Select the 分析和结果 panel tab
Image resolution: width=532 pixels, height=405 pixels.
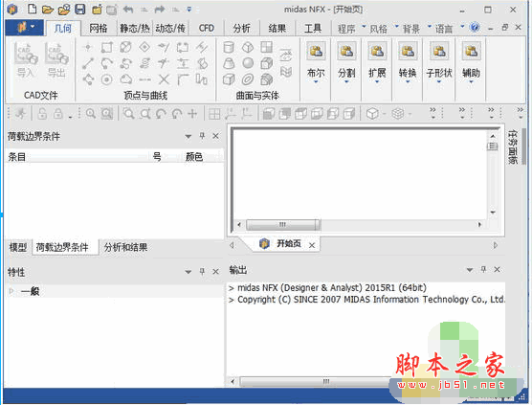126,247
